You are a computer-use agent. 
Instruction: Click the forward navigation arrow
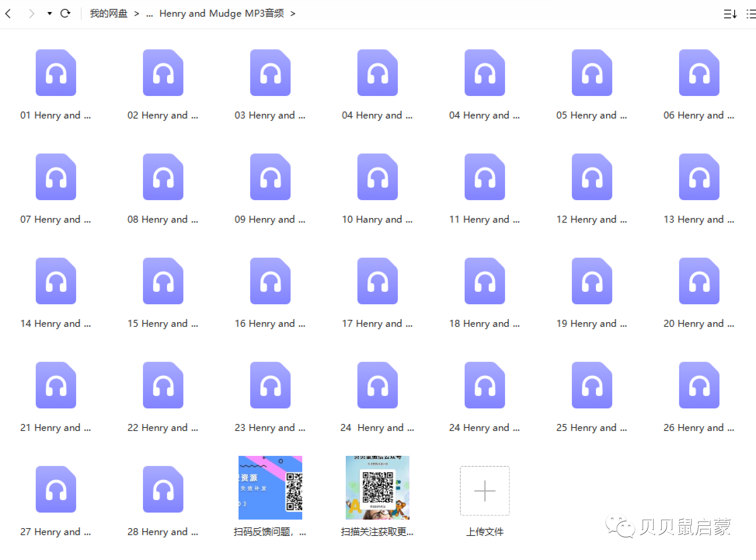(x=32, y=14)
